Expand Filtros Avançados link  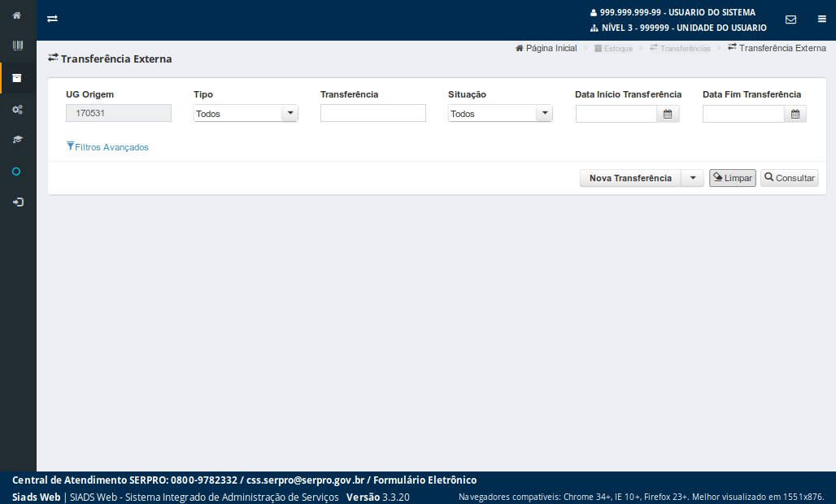coord(107,147)
